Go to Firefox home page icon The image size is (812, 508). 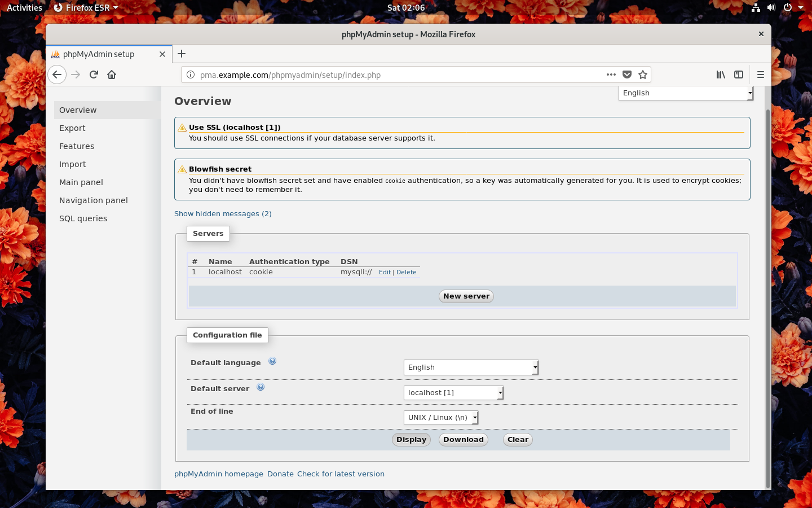coord(112,75)
